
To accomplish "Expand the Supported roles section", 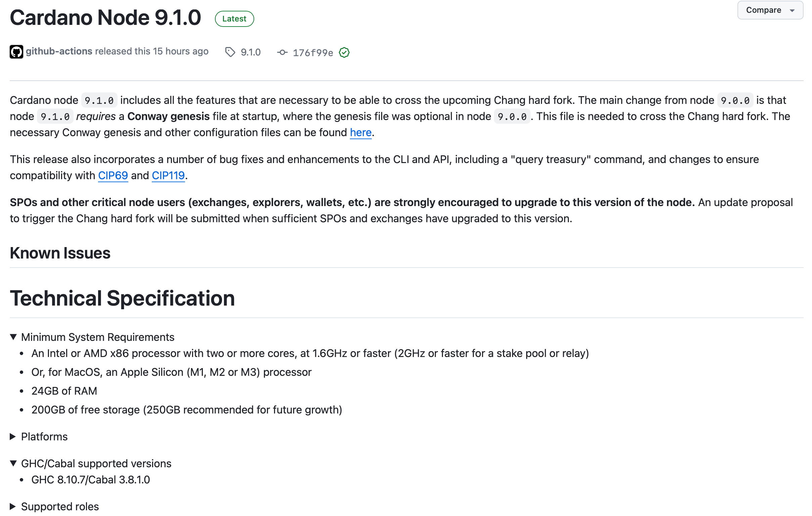I will 13,506.
